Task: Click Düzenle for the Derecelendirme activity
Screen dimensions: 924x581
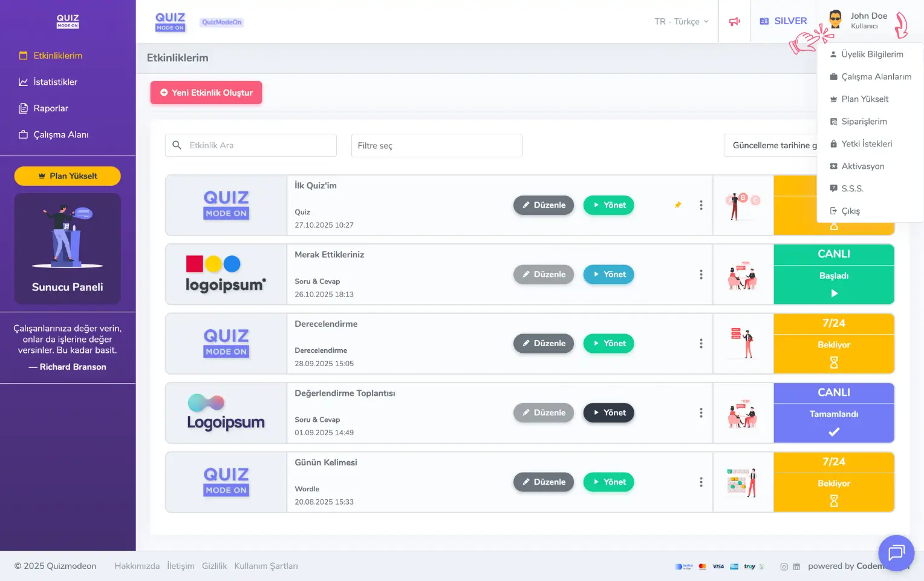Action: coord(543,344)
